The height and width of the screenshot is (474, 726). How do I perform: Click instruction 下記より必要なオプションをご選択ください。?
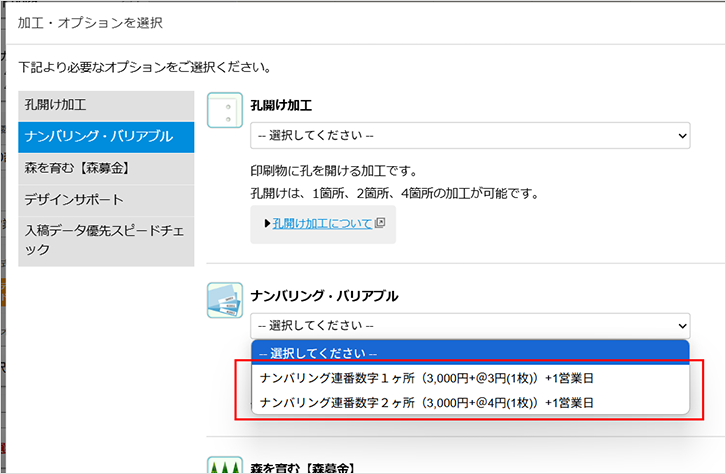(x=145, y=68)
